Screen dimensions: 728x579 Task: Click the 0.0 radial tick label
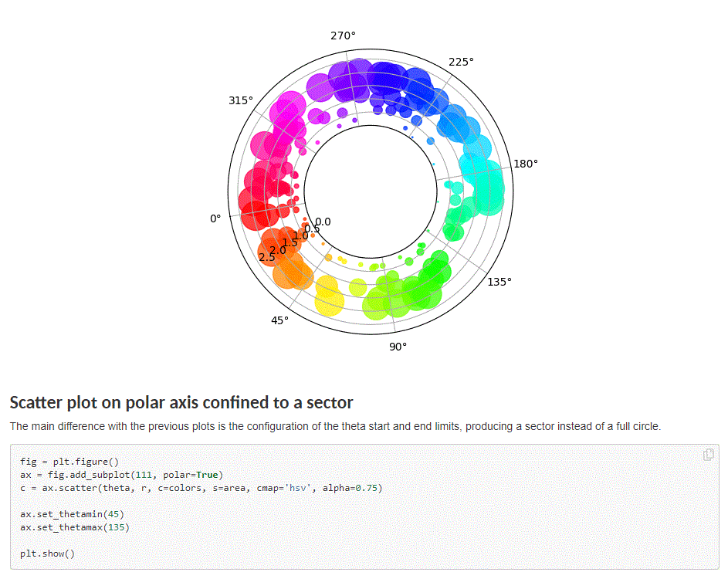point(323,222)
